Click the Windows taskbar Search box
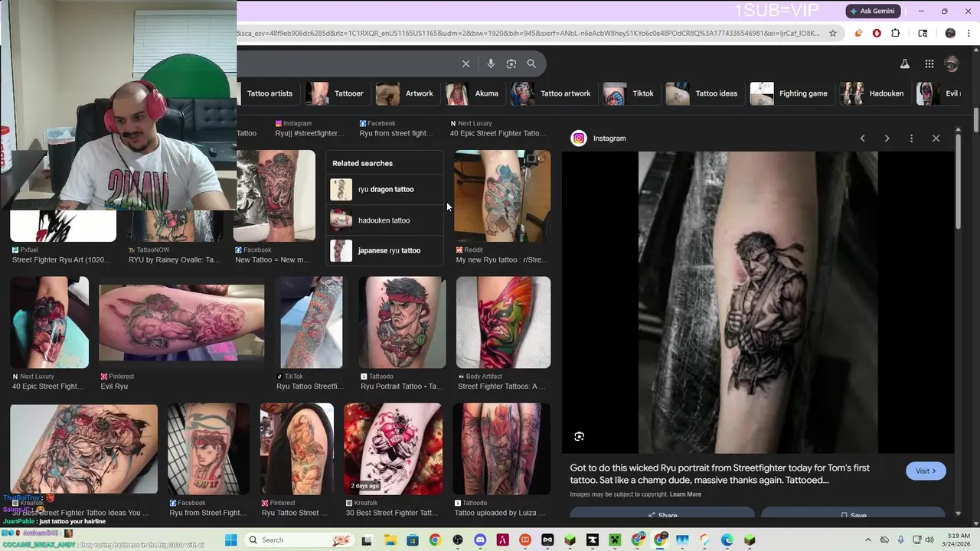The height and width of the screenshot is (551, 980). (x=300, y=540)
